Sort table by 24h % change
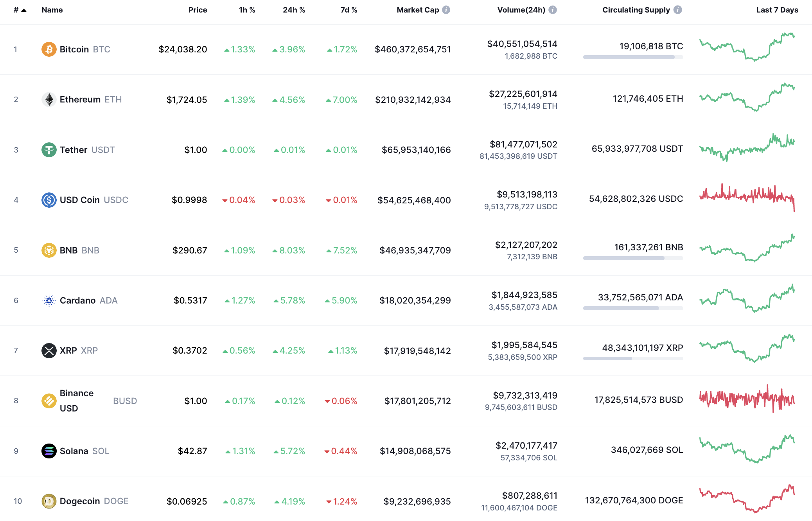This screenshot has width=812, height=521. click(293, 10)
